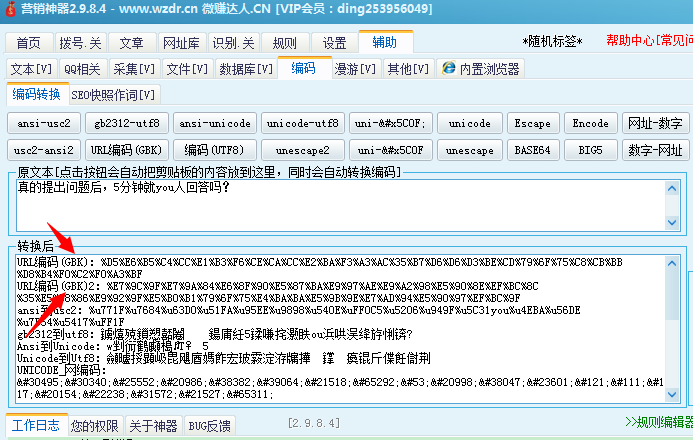Open the 文件[V] sub-tab
The height and width of the screenshot is (440, 693).
tap(187, 69)
